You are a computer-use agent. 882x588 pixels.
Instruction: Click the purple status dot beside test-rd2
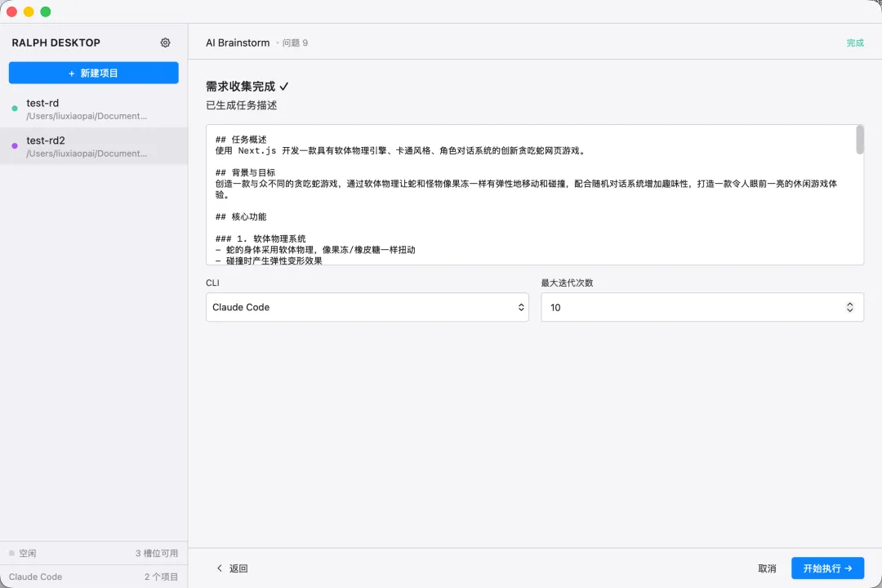pos(15,146)
